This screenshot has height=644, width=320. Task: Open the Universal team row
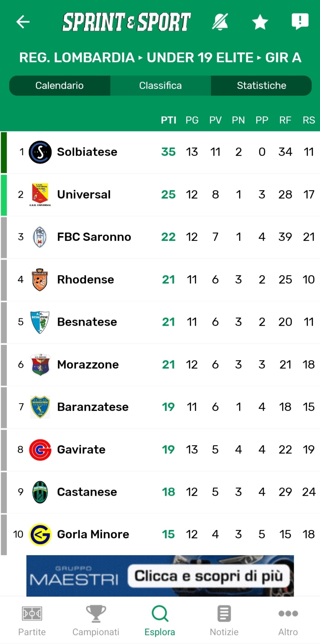coord(84,195)
